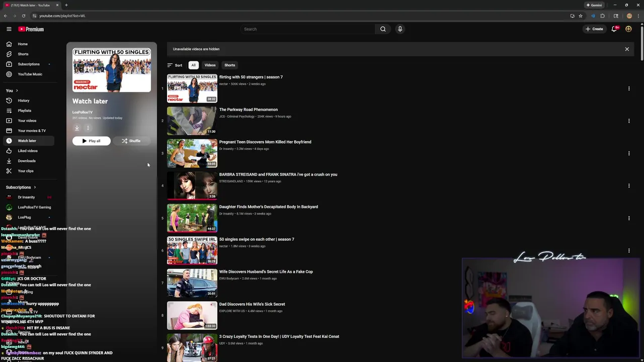644x362 pixels.
Task: Click in the YouTube search field
Action: point(307,29)
